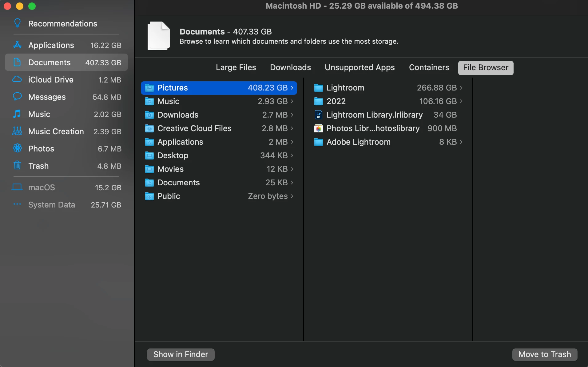Open the Unsupported Apps tab
588x367 pixels.
(360, 67)
